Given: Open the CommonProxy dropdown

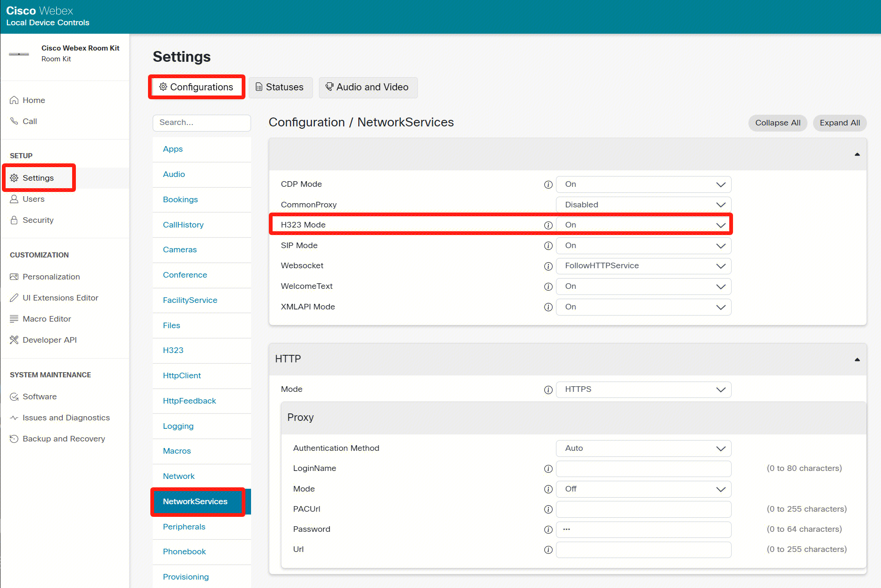Looking at the screenshot, I should 644,205.
